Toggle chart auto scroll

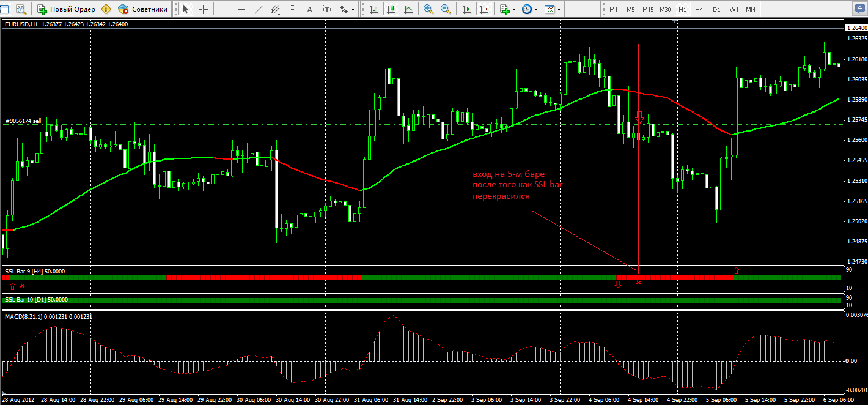point(467,9)
